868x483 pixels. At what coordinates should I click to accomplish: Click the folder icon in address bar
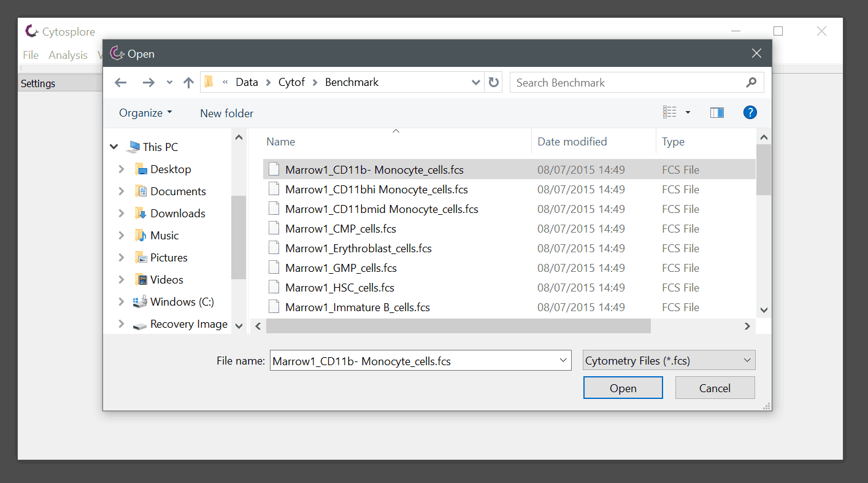click(x=209, y=82)
